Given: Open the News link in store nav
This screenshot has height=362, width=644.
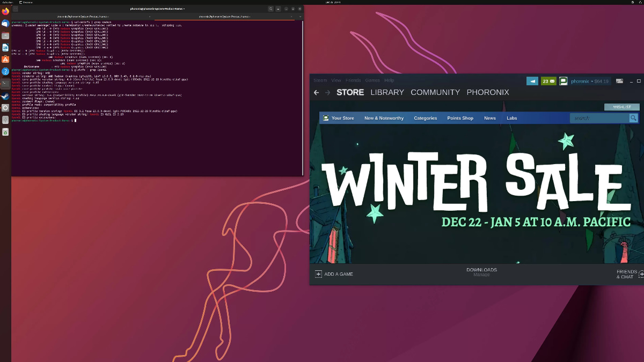Looking at the screenshot, I should [x=490, y=118].
